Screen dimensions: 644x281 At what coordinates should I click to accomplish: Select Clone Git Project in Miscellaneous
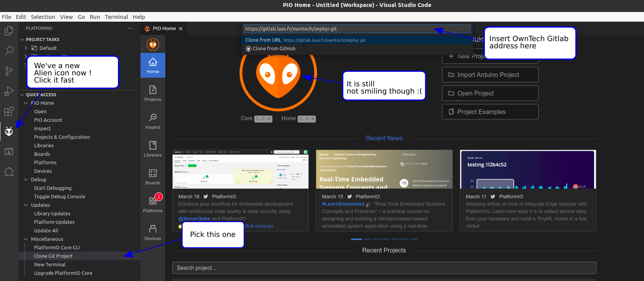tap(53, 256)
